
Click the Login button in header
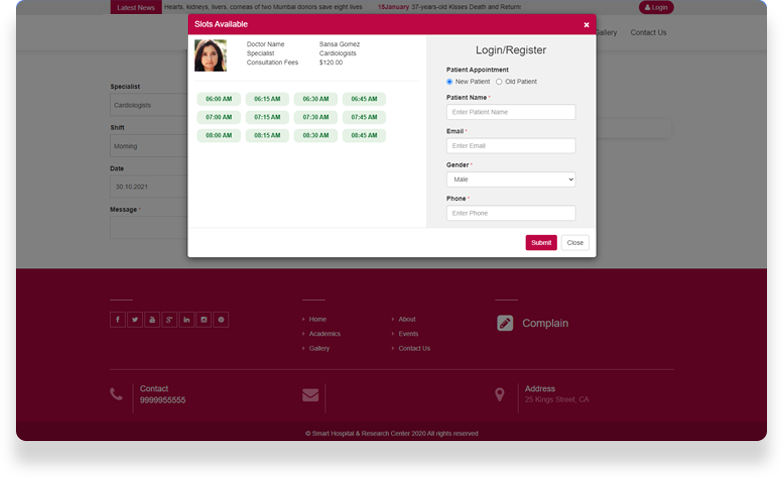656,8
